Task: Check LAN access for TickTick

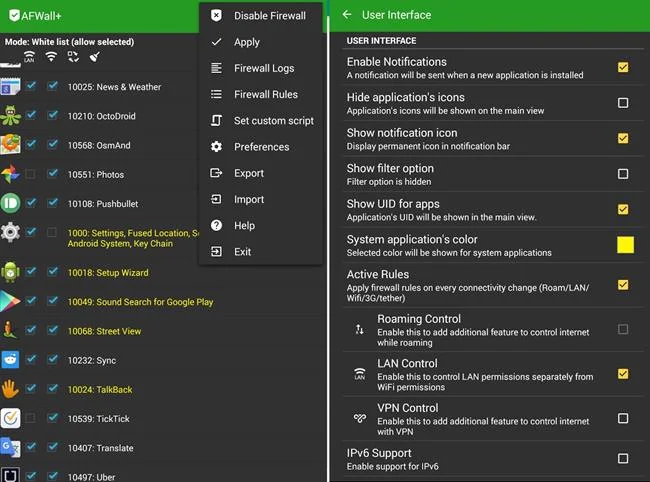Action: 30,418
